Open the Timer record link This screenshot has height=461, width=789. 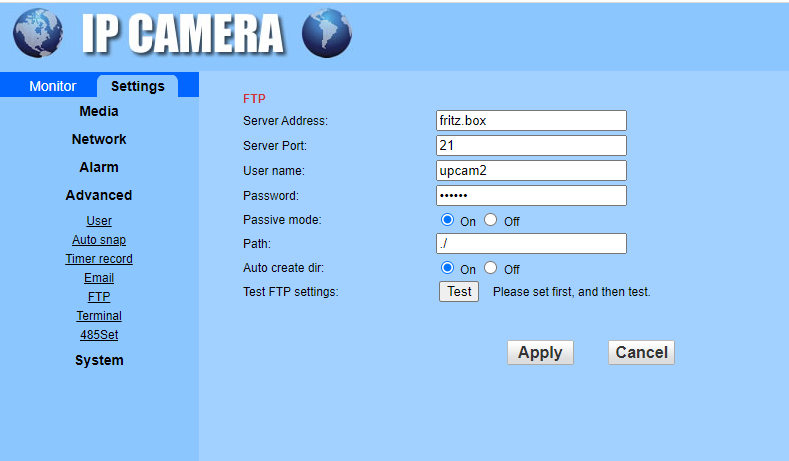99,259
